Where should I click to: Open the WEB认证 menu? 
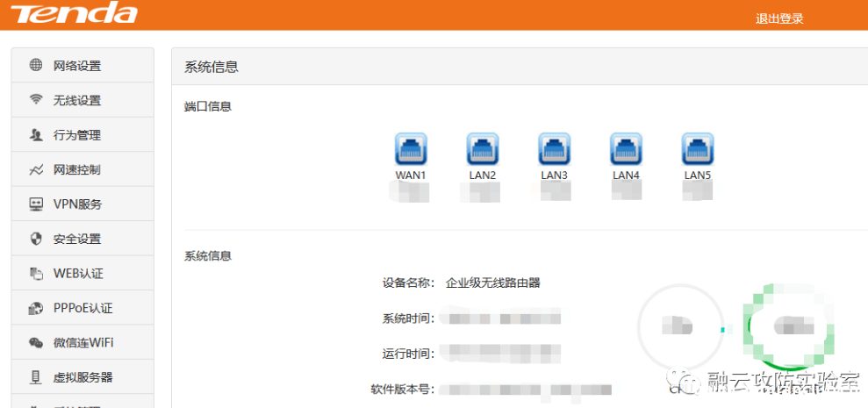click(82, 274)
